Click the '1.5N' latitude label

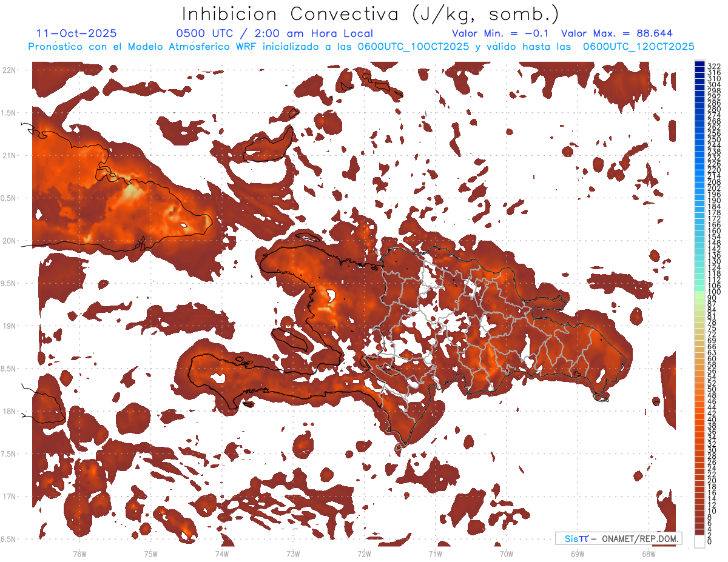click(x=9, y=113)
